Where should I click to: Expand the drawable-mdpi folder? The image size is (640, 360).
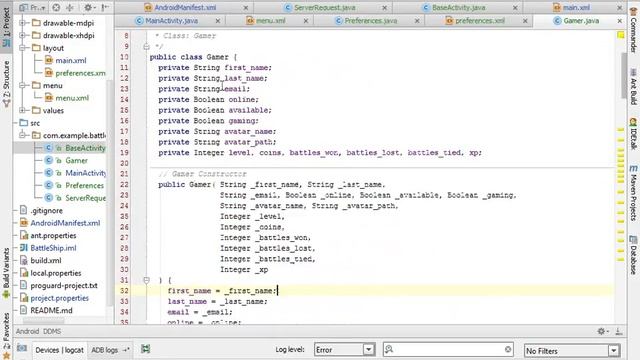click(x=23, y=23)
